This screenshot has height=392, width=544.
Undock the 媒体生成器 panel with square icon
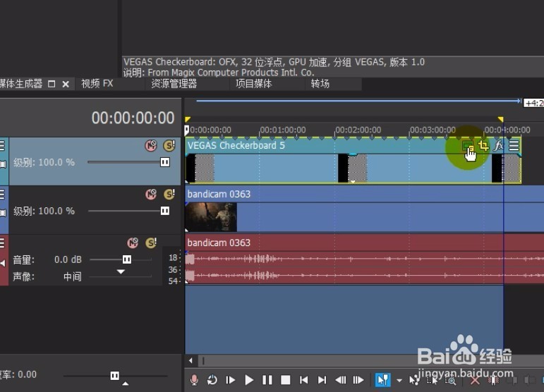point(52,84)
